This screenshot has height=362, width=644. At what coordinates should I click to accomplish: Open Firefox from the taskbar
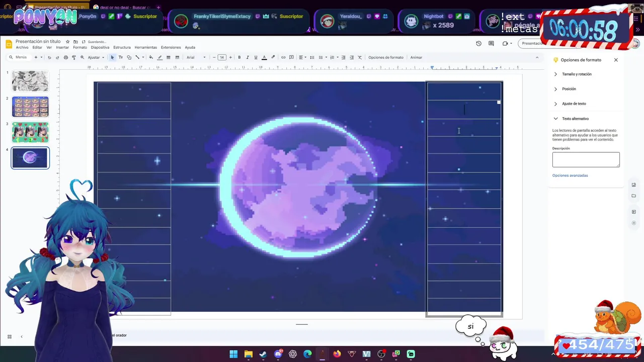(x=337, y=354)
